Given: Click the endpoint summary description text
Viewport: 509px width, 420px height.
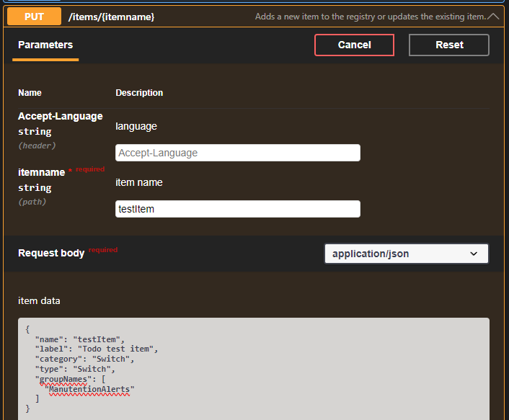Looking at the screenshot, I should click(370, 17).
